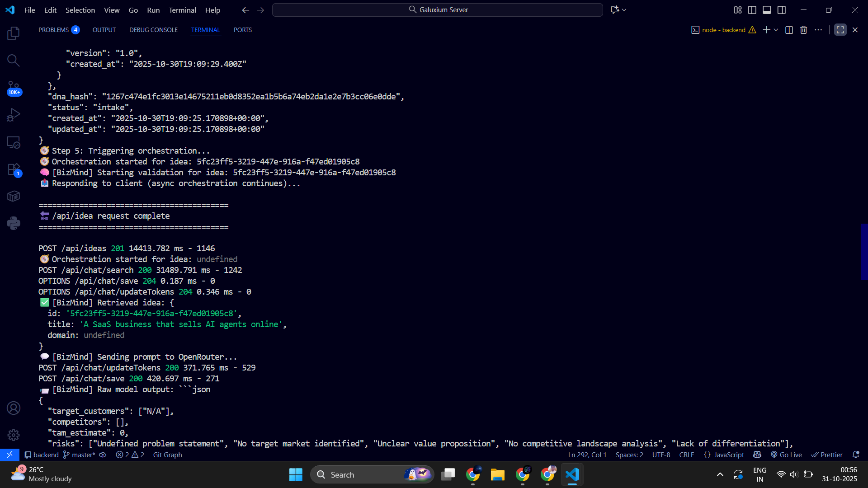Show hidden system tray icons chevron
The image size is (868, 488).
720,474
